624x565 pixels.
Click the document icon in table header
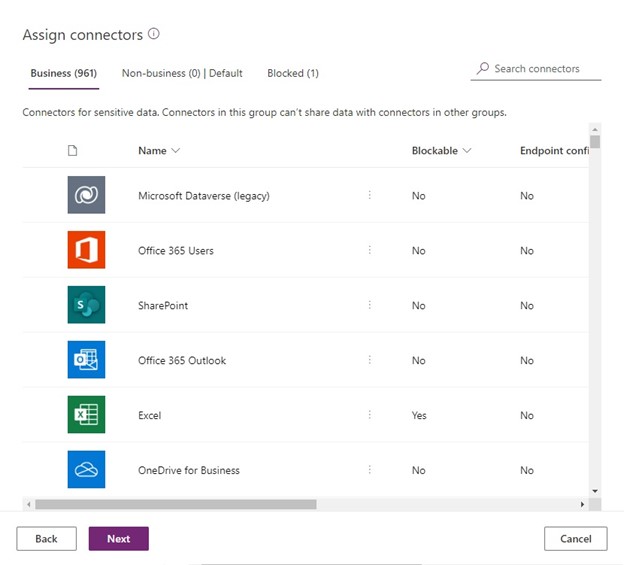click(x=72, y=151)
